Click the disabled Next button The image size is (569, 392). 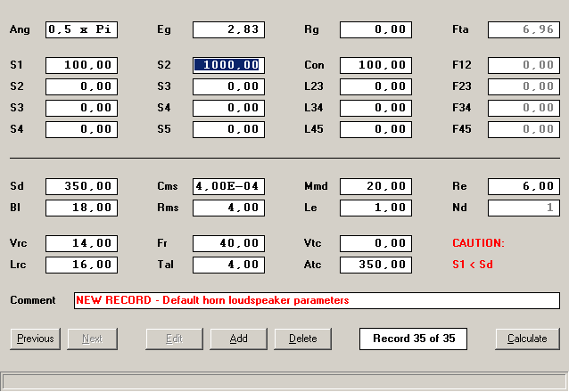click(92, 339)
